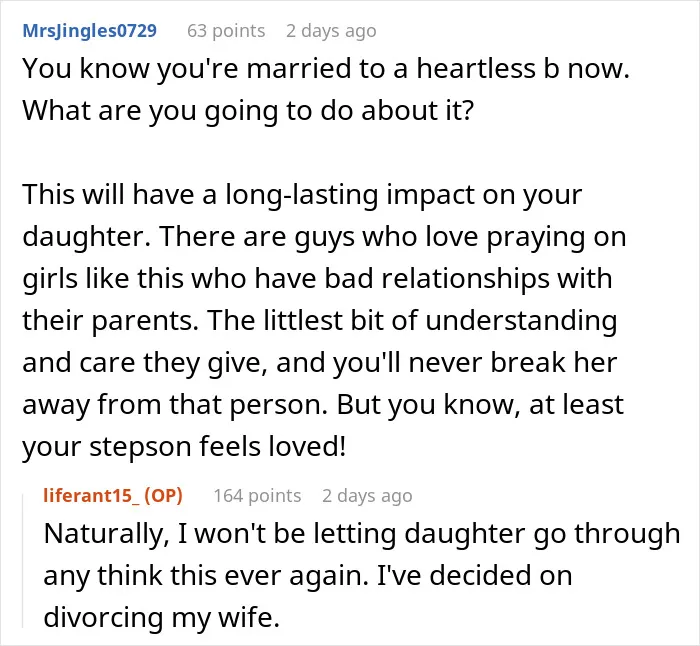Click the 164 points score on the reply
The width and height of the screenshot is (700, 646).
257,496
